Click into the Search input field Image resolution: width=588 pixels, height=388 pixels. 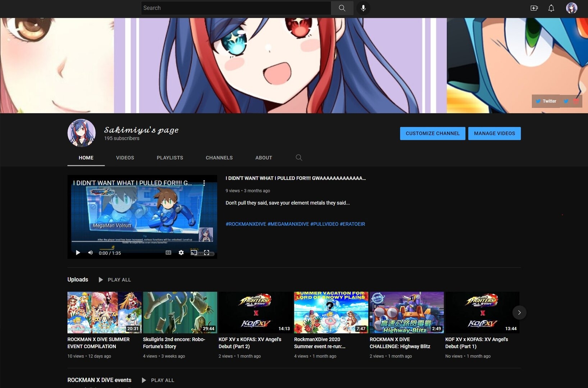pos(236,8)
